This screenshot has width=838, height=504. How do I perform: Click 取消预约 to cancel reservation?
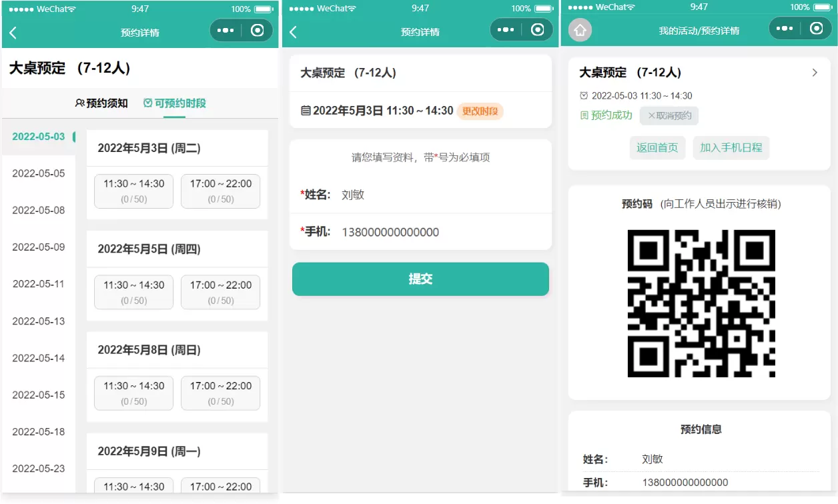pyautogui.click(x=669, y=115)
